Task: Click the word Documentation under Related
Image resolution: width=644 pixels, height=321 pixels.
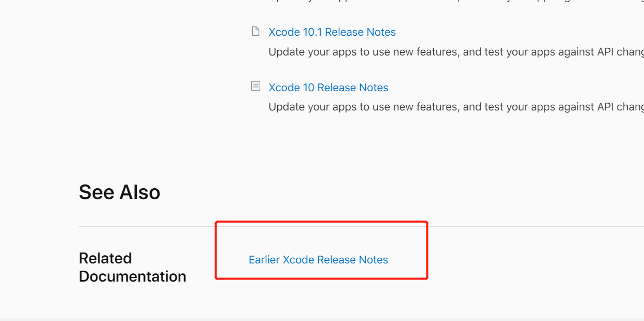Action: 132,276
